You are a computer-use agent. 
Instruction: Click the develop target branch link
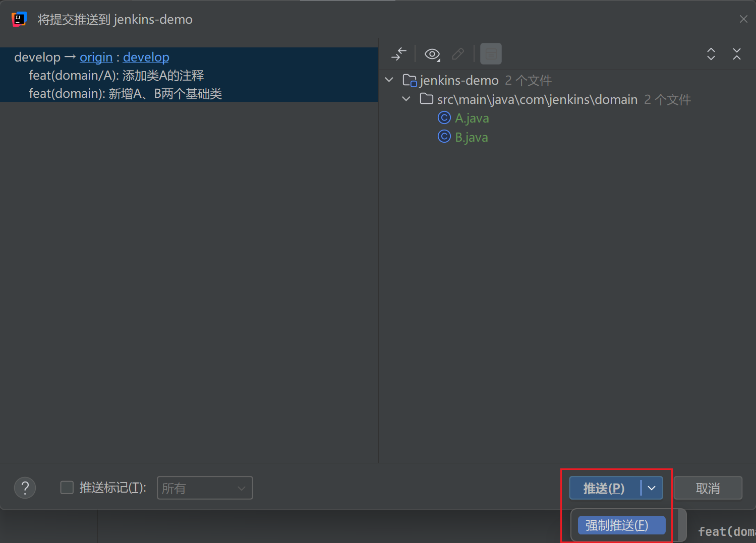tap(146, 57)
